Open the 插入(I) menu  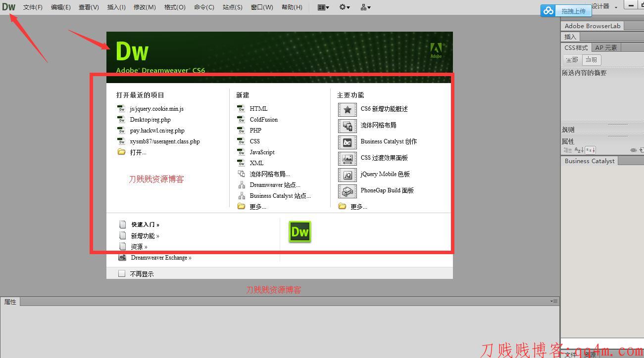click(116, 7)
